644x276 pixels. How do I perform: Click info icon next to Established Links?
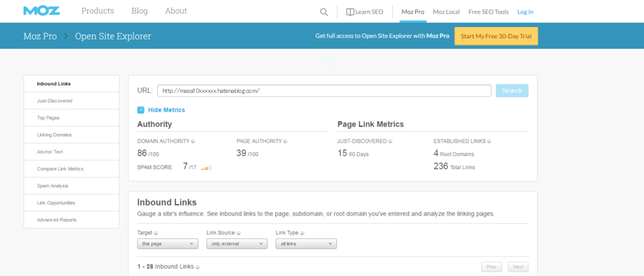[x=489, y=141]
